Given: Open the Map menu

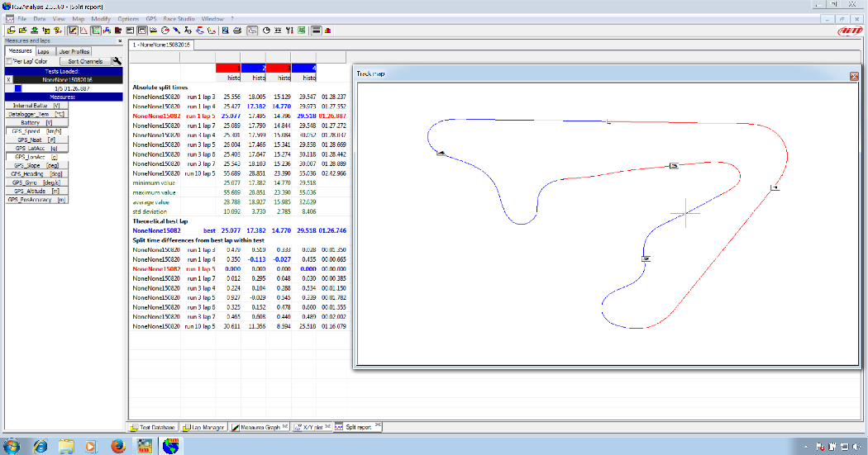Looking at the screenshot, I should [x=78, y=19].
